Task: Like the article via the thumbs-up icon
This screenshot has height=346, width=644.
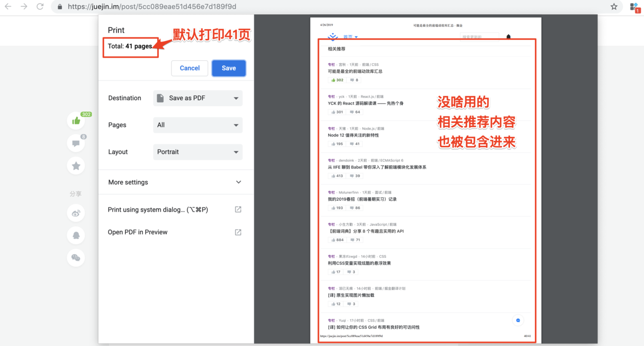Action: 76,120
